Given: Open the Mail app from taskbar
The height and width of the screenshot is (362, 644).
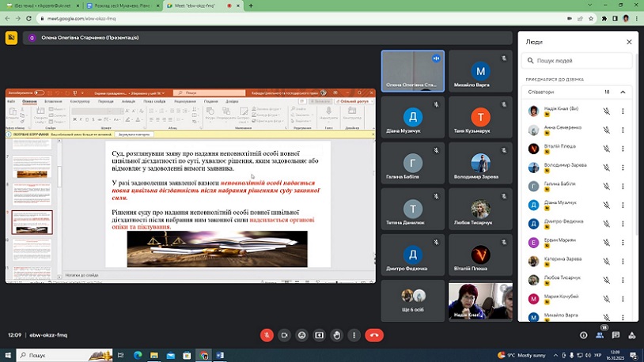Looking at the screenshot, I should click(x=171, y=355).
